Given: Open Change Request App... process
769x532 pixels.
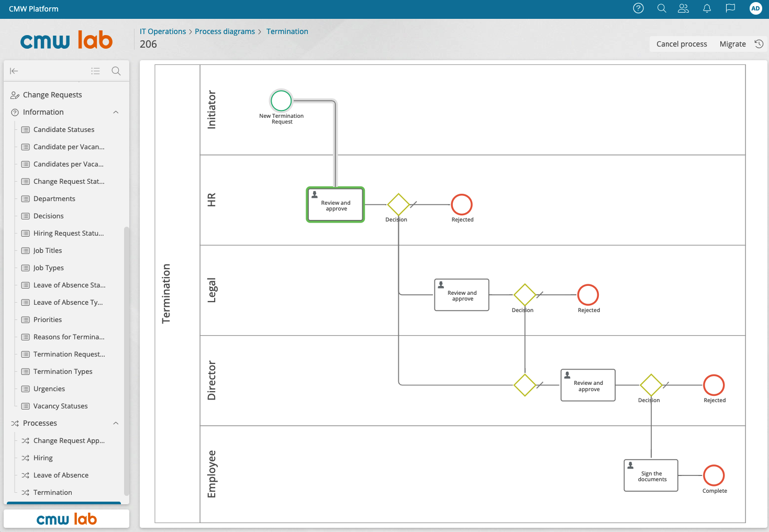Looking at the screenshot, I should click(69, 440).
